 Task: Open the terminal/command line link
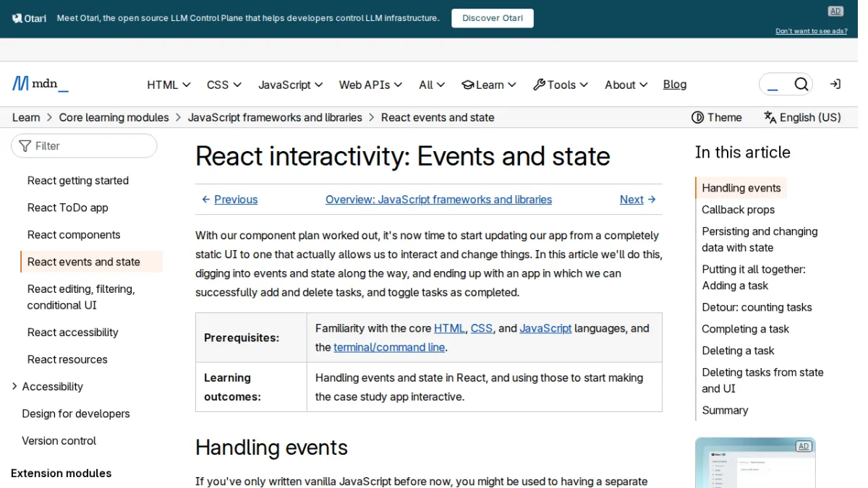coord(389,347)
